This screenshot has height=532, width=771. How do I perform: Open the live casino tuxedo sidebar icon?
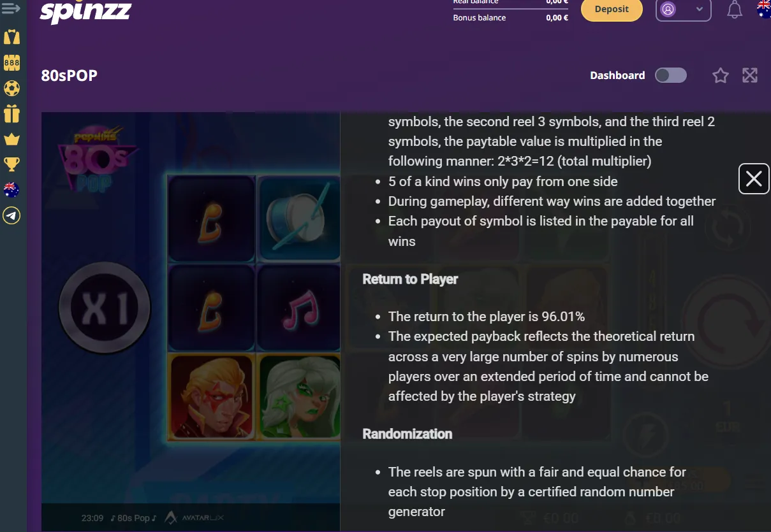(11, 36)
